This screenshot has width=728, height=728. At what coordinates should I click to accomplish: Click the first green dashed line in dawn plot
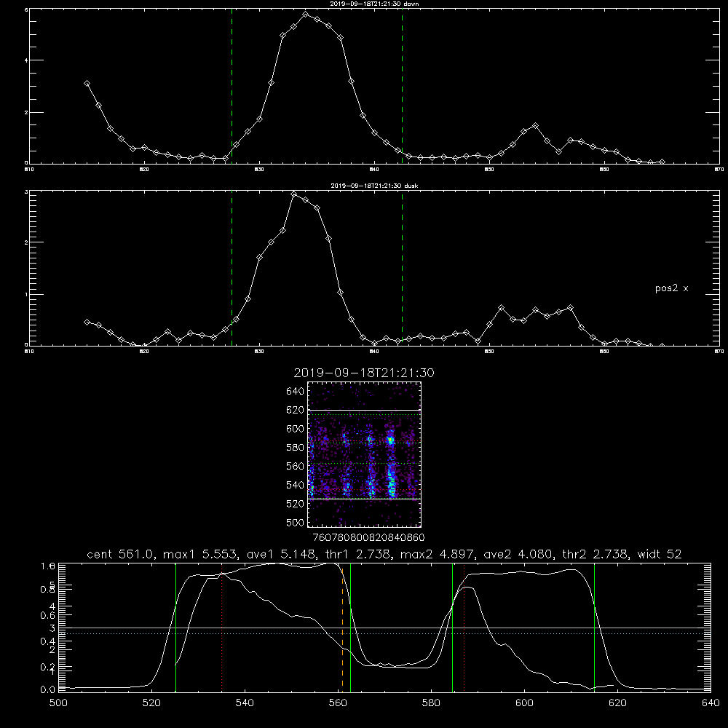[232, 86]
